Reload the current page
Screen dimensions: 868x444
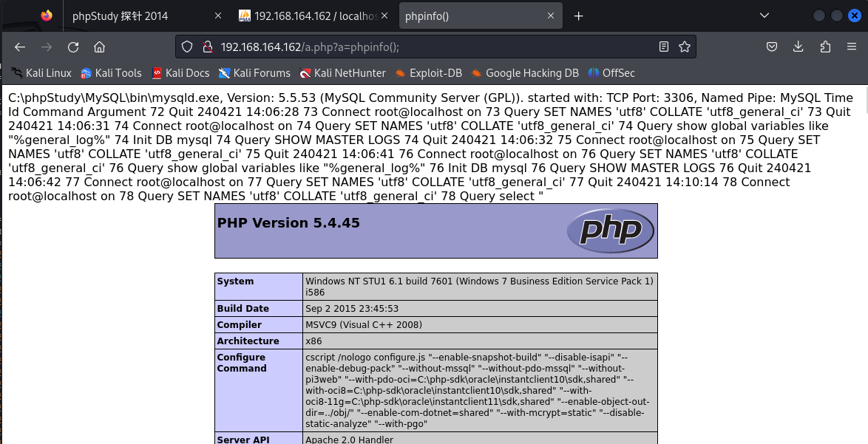pyautogui.click(x=73, y=47)
